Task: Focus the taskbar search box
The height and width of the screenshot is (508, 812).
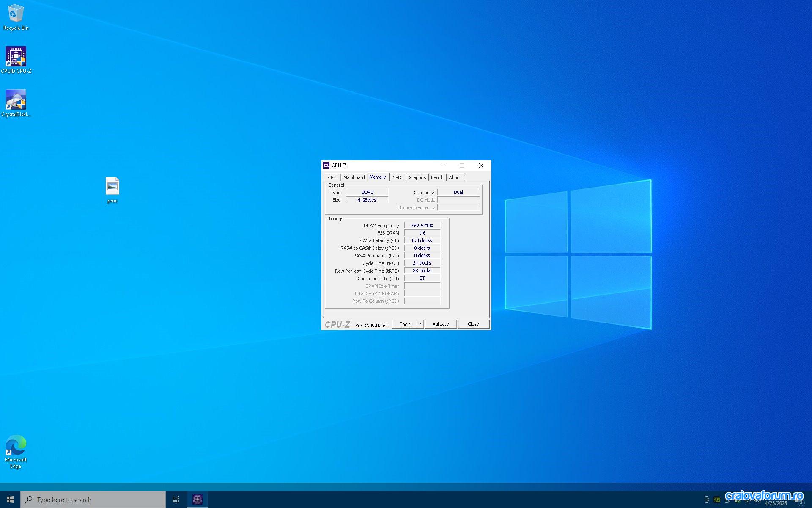Action: click(93, 500)
